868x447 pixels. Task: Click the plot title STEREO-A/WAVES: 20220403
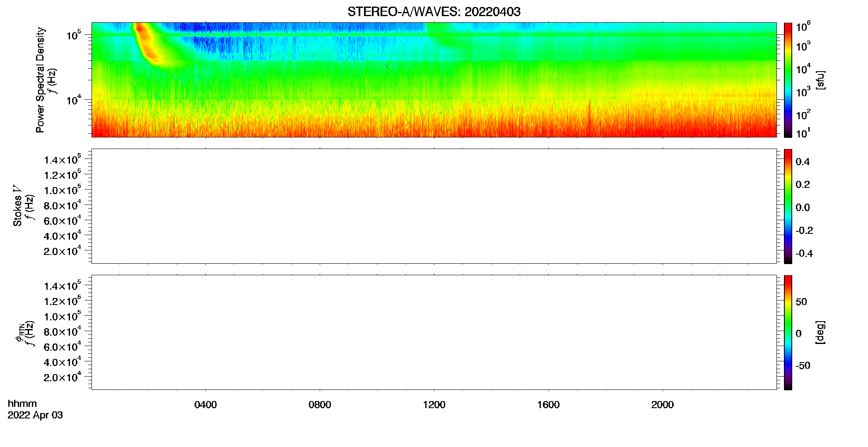pyautogui.click(x=434, y=12)
